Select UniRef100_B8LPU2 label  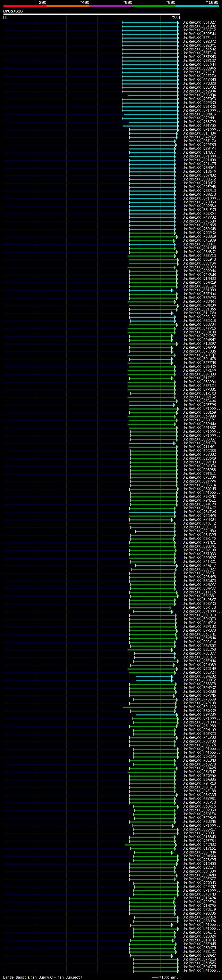(199, 88)
